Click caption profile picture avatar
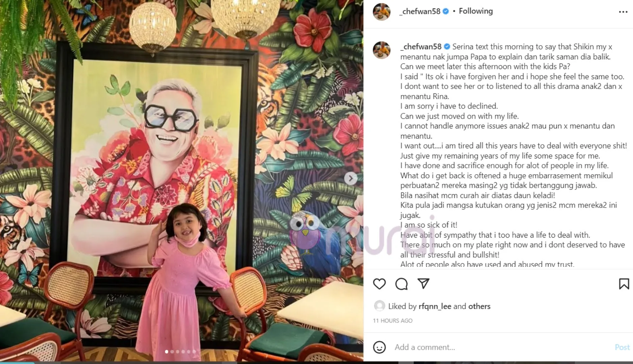Screen dimensions: 633x364 (x=382, y=50)
